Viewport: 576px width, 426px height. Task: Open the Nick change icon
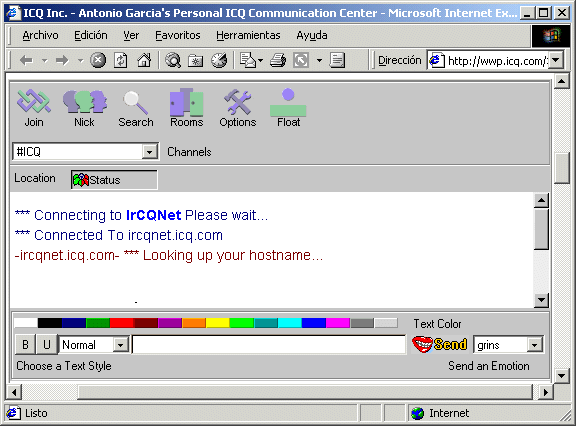tap(85, 102)
